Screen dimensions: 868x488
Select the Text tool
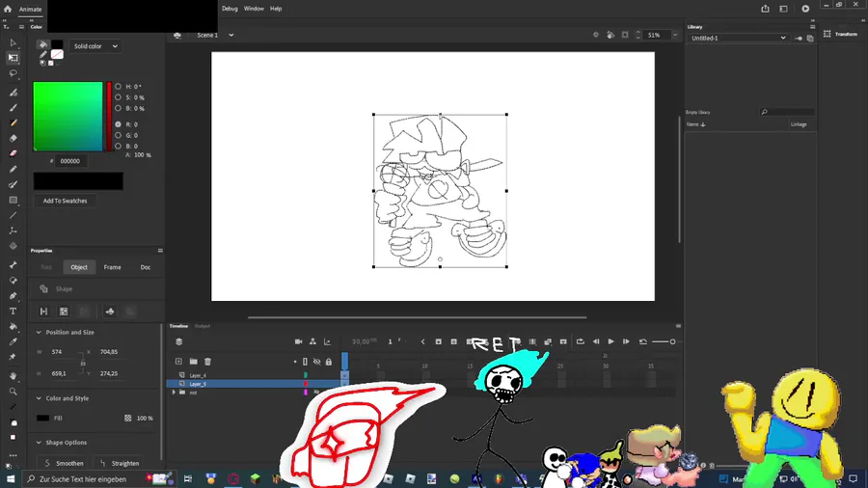(13, 312)
